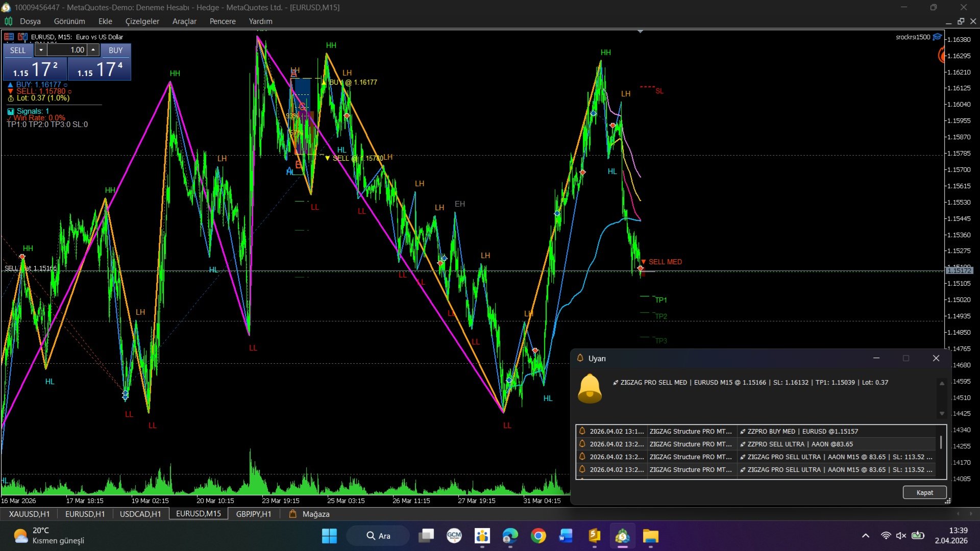980x551 pixels.
Task: Click the red sell arrow at SELL MED
Action: tap(640, 268)
